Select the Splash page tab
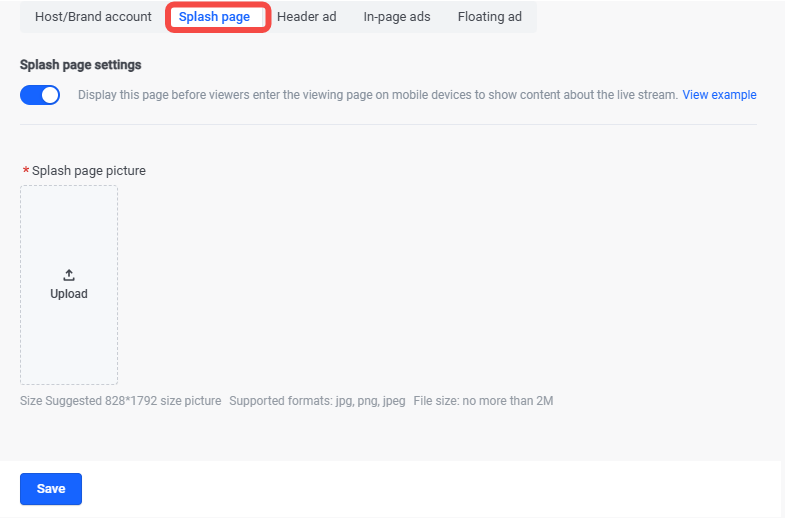785x518 pixels. 214,17
